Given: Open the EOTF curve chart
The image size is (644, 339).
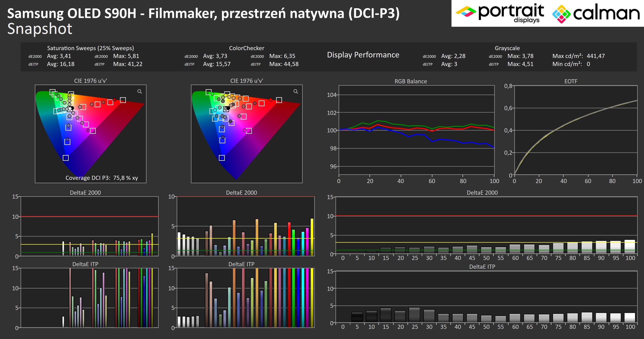Looking at the screenshot, I should [576, 130].
